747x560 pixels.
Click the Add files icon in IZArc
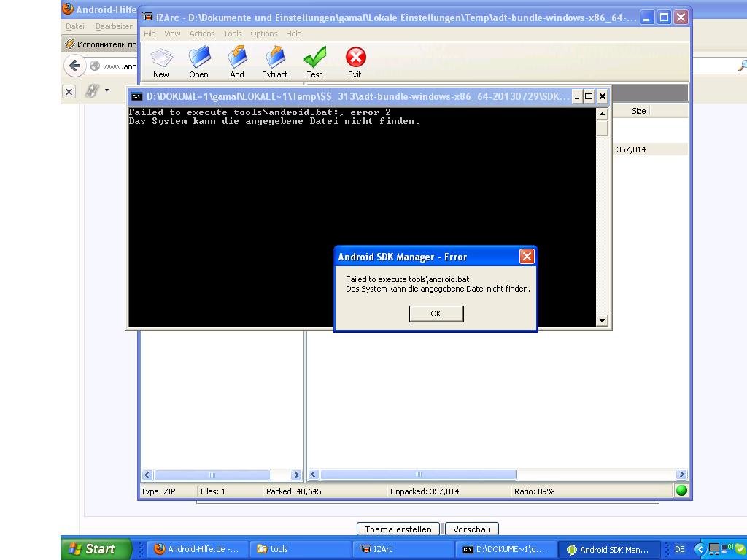click(237, 62)
